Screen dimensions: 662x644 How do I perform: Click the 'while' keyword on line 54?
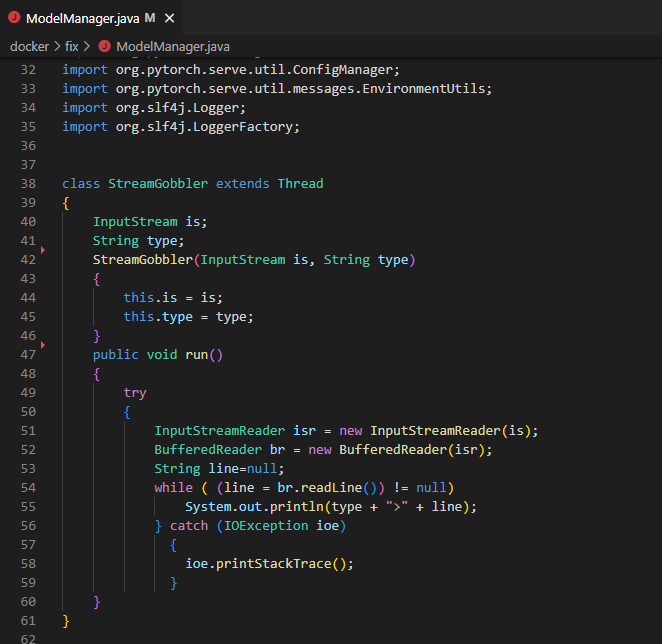tap(174, 488)
